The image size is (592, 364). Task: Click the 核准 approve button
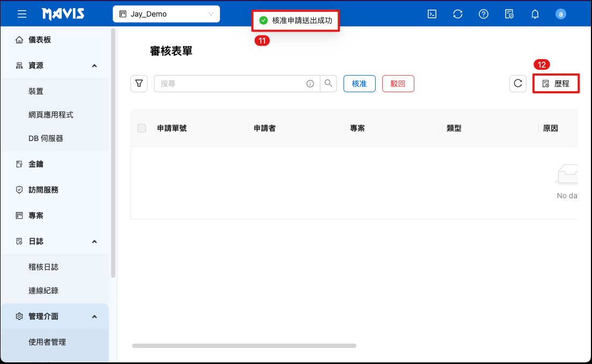[x=359, y=84]
